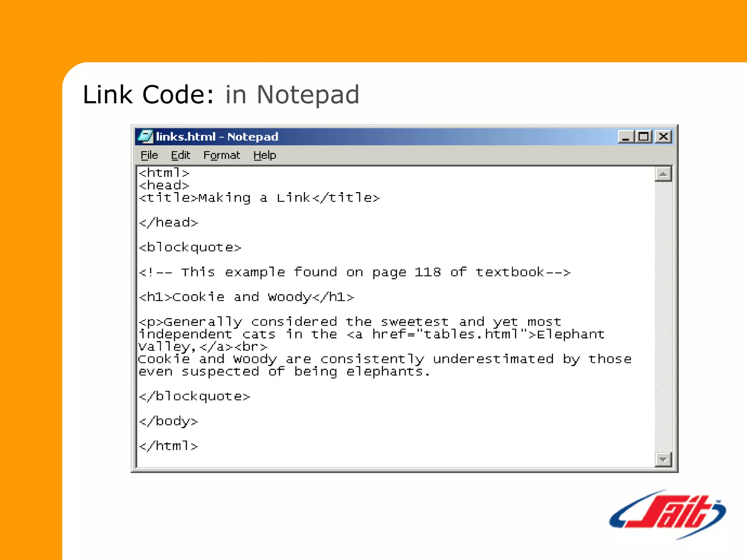Click the slide title 'Link Code: in Notepad'
This screenshot has height=560, width=747.
pos(221,95)
